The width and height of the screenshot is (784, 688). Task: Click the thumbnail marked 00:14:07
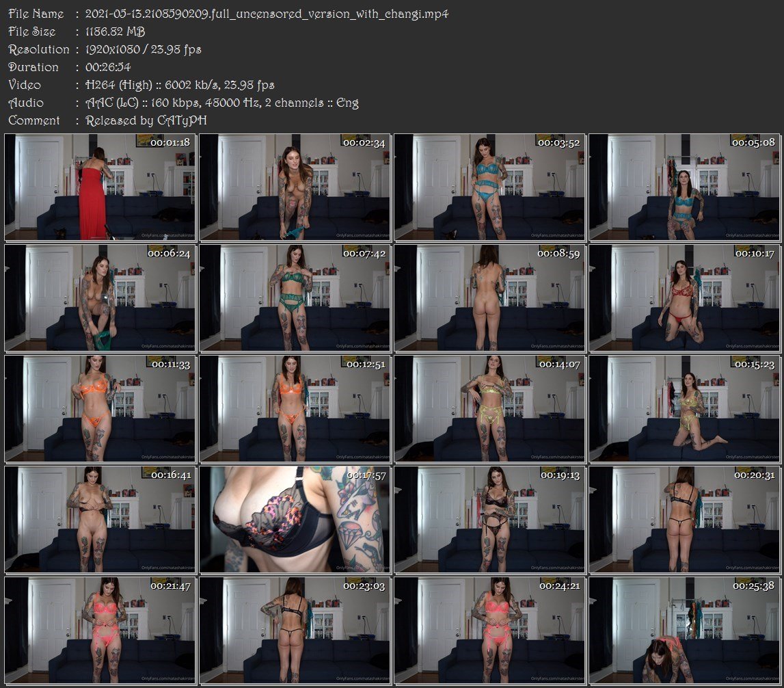click(489, 408)
